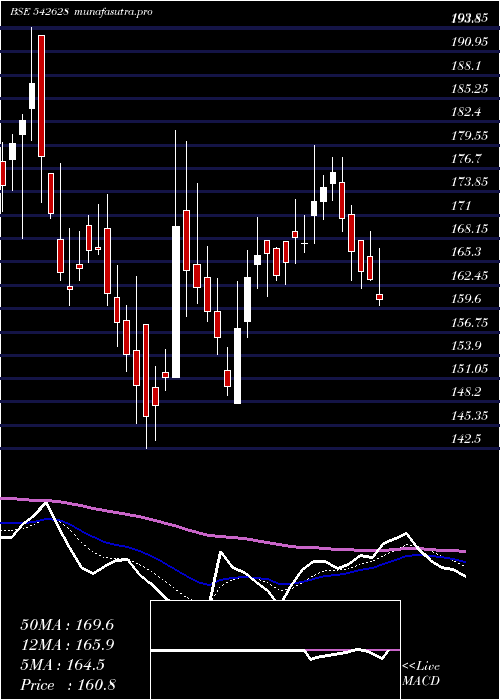
Task: Select the 176.7 price level label
Action: [x=467, y=159]
